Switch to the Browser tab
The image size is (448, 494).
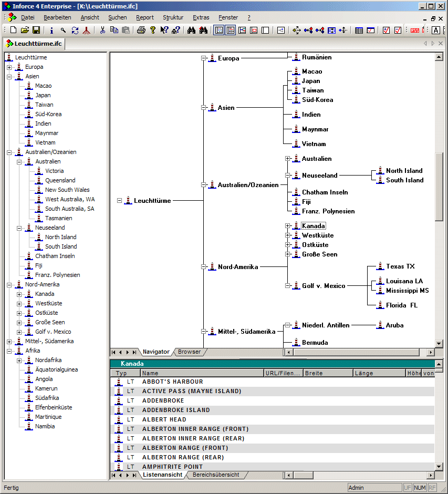[189, 352]
